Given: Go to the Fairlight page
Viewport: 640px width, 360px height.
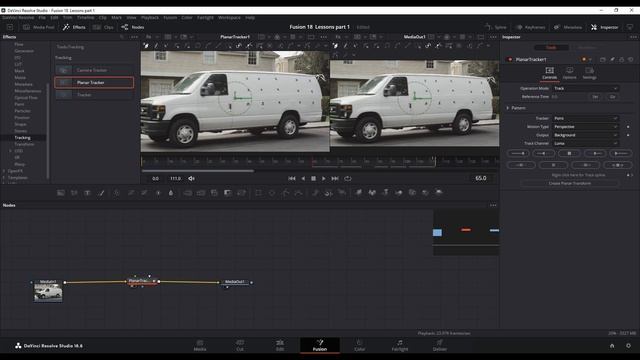Looking at the screenshot, I should click(x=400, y=345).
